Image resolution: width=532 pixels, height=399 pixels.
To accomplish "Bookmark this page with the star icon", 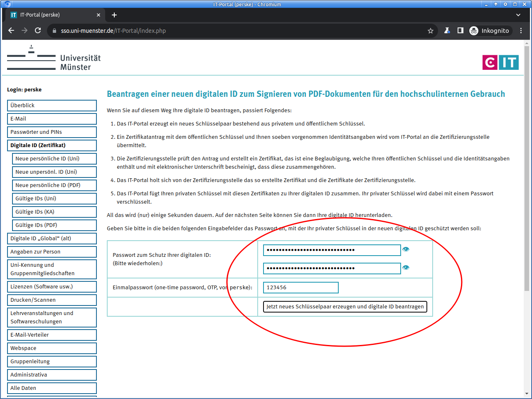I will [431, 31].
